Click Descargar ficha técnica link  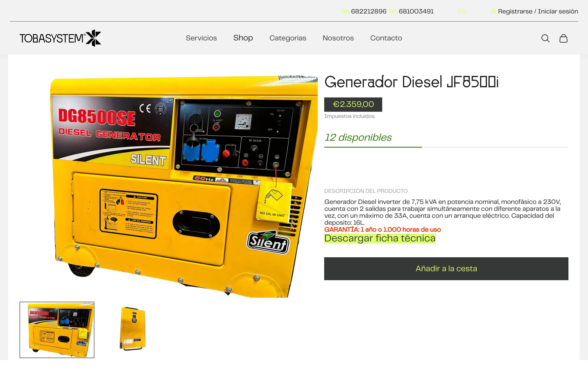pos(380,238)
